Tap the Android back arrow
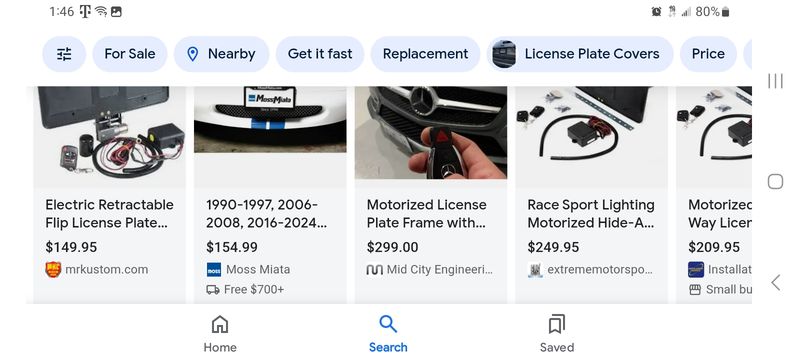Image resolution: width=800 pixels, height=360 pixels. pos(776,282)
